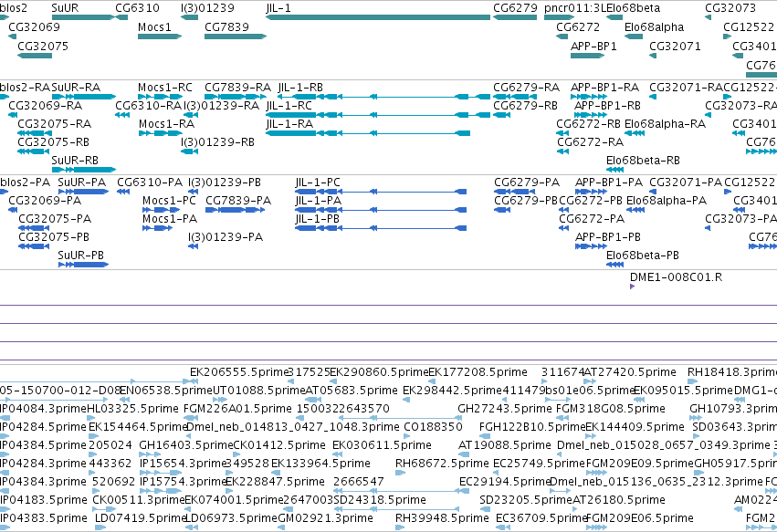777x532 pixels.
Task: Select the EK206555.5prime EST
Action: click(239, 372)
